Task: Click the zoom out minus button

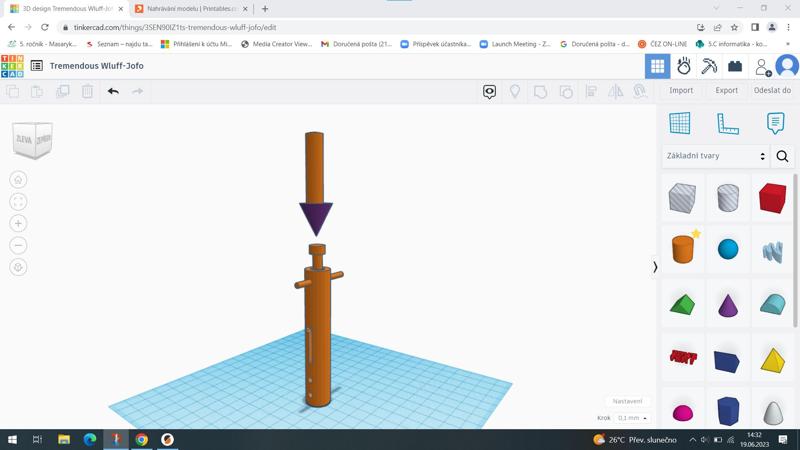Action: coord(18,245)
